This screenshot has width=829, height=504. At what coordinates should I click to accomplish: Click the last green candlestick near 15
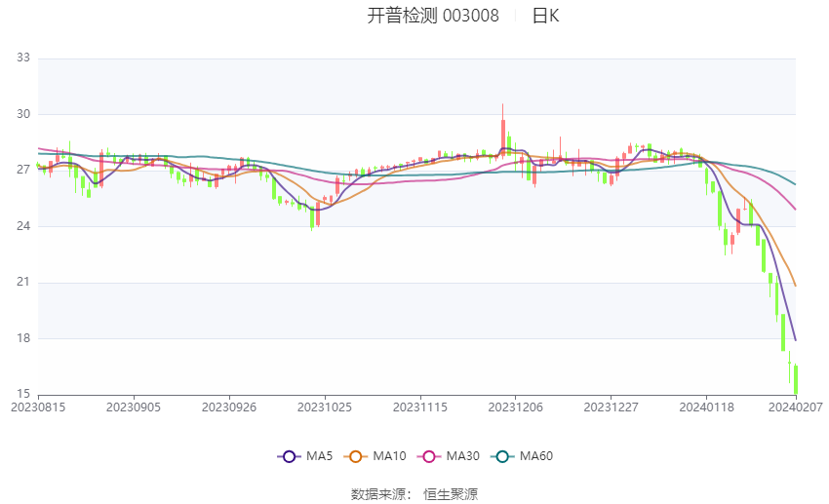pyautogui.click(x=796, y=379)
